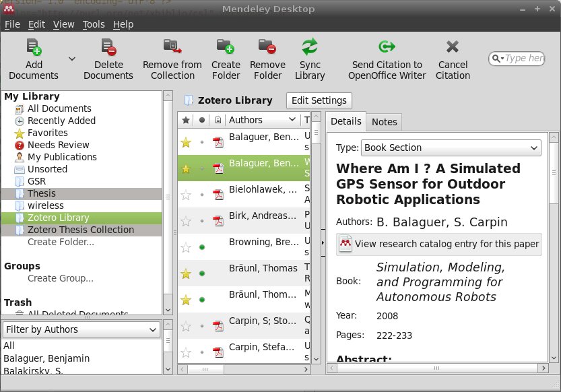Screen dimensions: 561x392
Task: Switch to the Details tab
Action: click(346, 121)
